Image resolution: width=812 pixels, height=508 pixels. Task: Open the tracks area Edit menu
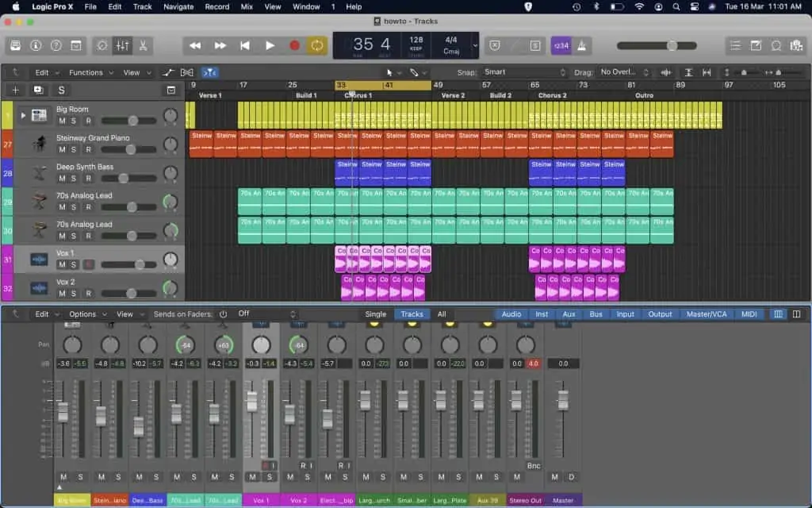point(46,72)
